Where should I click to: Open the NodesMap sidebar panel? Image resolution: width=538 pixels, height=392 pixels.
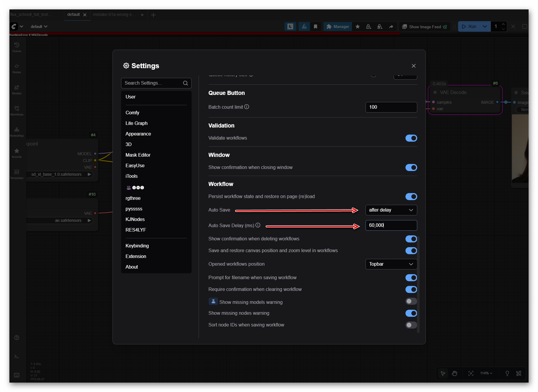[x=17, y=131]
